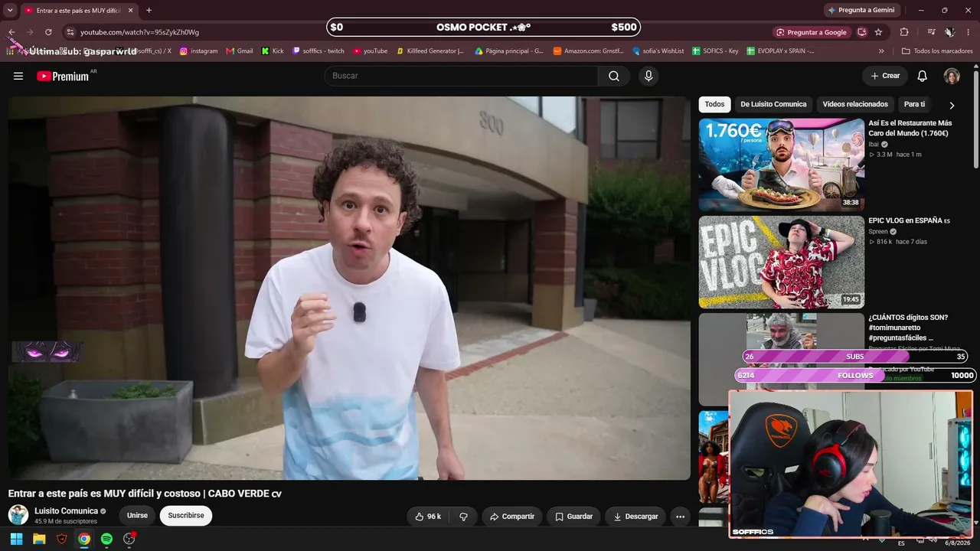View site information icon in address bar
The image size is (980, 551).
[70, 32]
